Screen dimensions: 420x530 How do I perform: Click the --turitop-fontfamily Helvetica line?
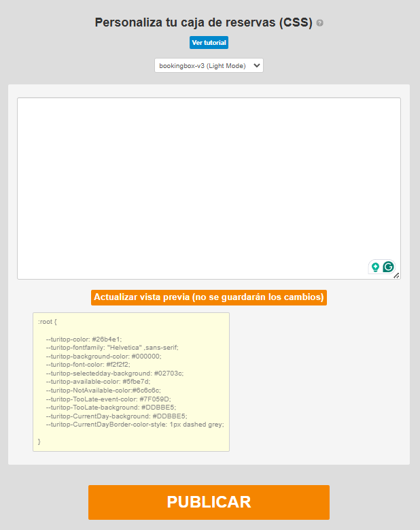[111, 347]
